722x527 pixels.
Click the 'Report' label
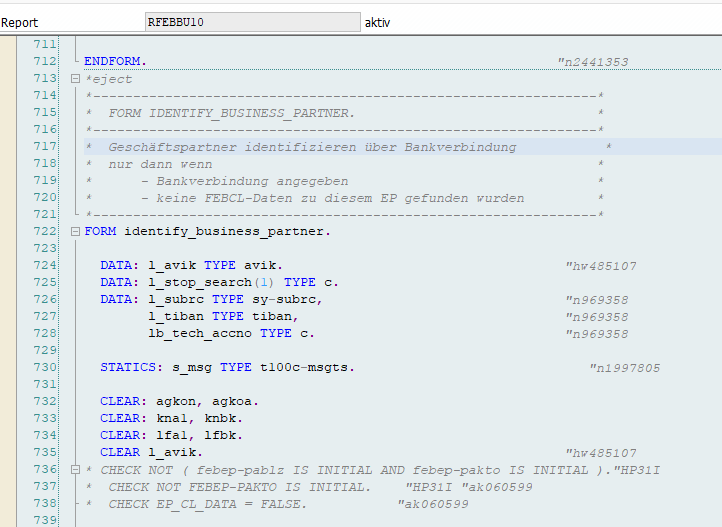coord(21,22)
